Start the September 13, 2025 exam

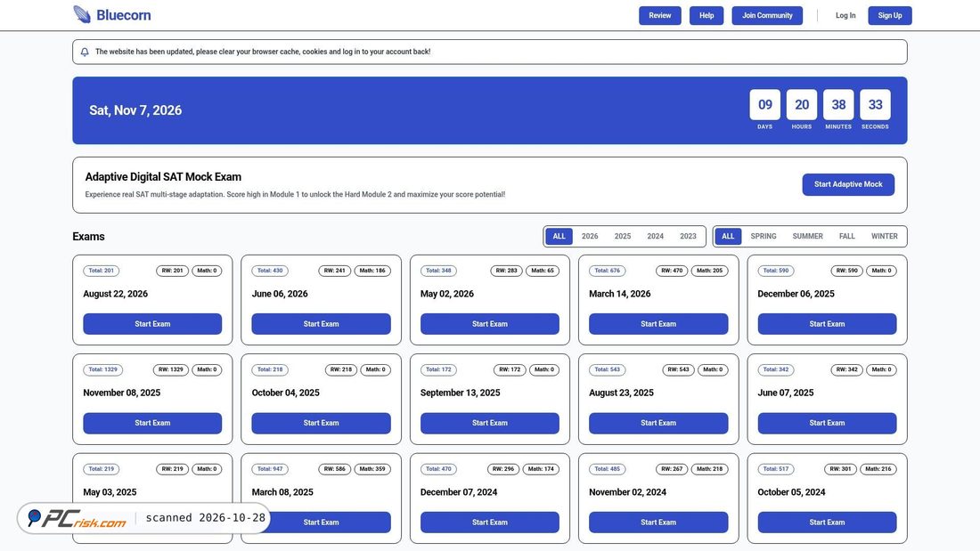pyautogui.click(x=490, y=423)
